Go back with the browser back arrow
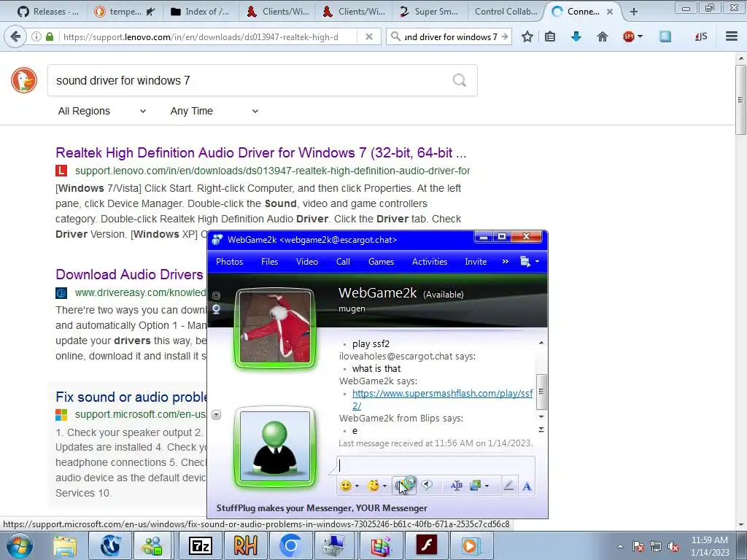This screenshot has width=747, height=560. point(15,36)
